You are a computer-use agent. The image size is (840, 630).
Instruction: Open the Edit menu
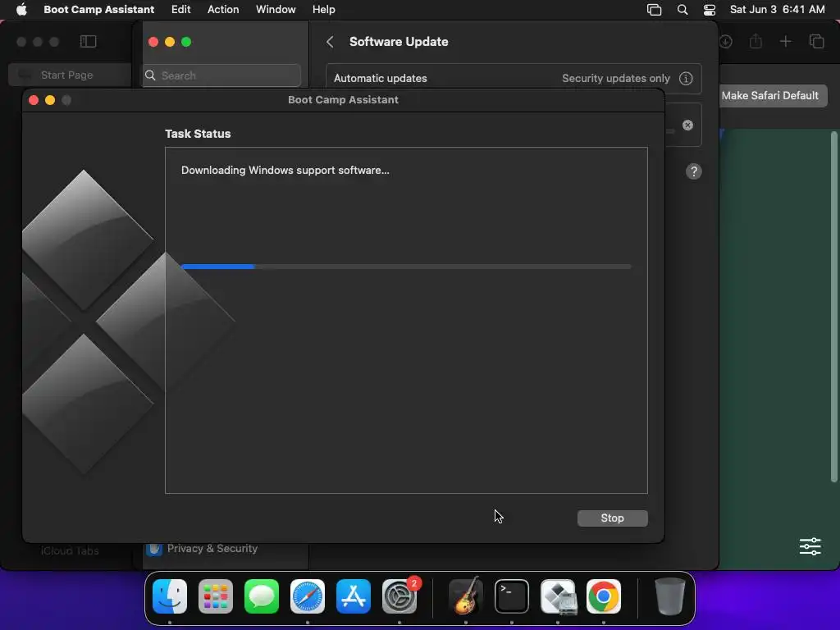(x=180, y=9)
